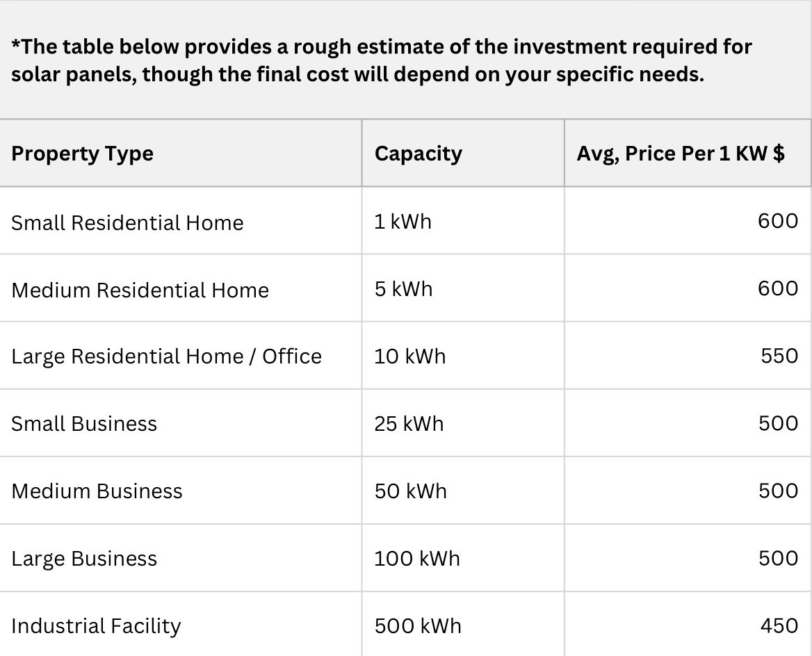Image resolution: width=812 pixels, height=656 pixels.
Task: Click the 1 kWh capacity cell
Action: point(403,222)
